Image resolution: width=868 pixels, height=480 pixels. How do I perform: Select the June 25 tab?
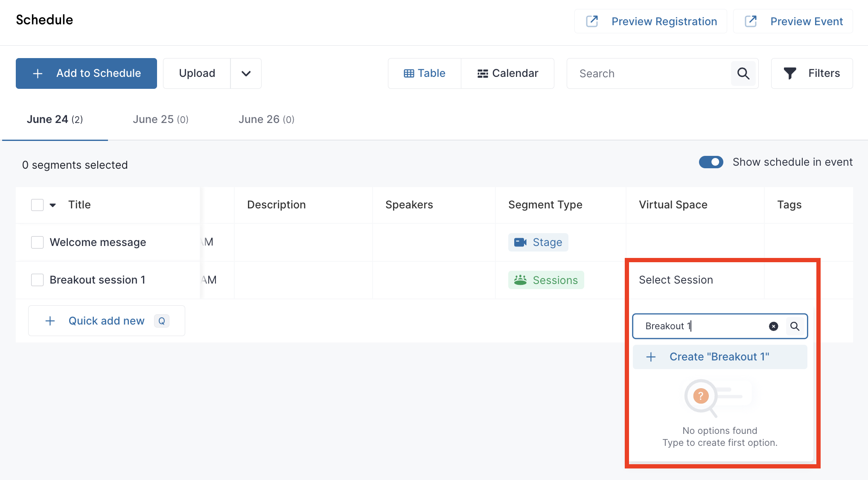click(x=160, y=120)
